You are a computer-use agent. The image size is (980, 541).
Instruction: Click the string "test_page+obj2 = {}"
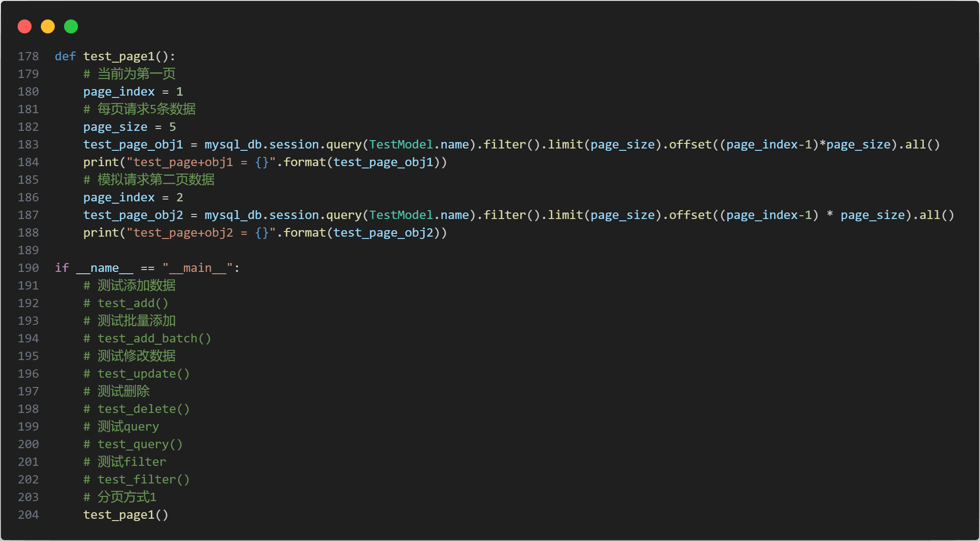click(201, 232)
